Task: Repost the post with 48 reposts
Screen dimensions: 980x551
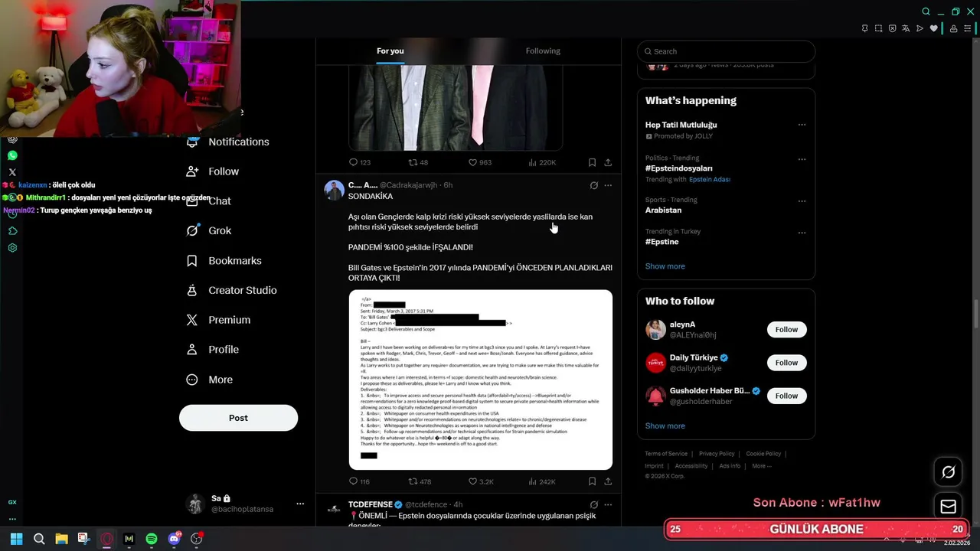Action: tap(418, 162)
